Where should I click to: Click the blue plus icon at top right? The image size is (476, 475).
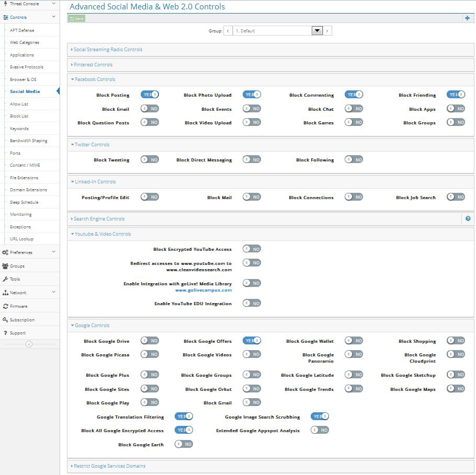467,18
